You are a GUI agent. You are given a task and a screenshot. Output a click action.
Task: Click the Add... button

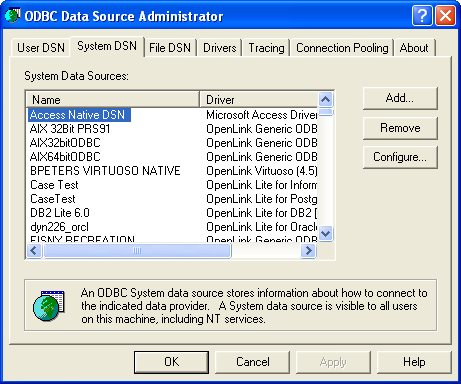click(400, 98)
